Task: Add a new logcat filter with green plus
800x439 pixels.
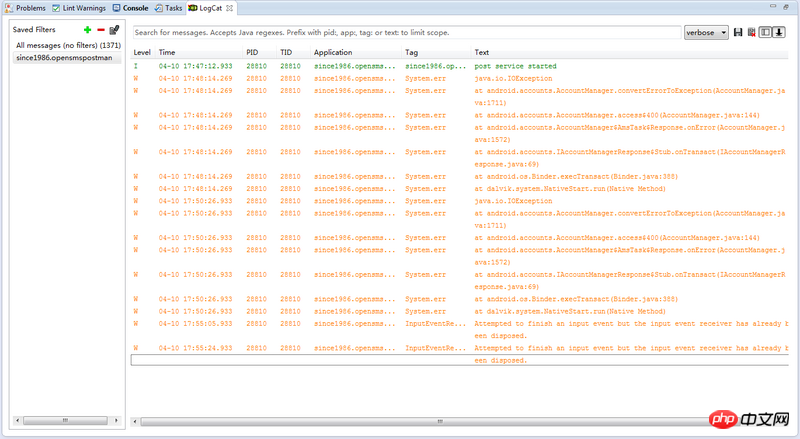Action: point(87,30)
